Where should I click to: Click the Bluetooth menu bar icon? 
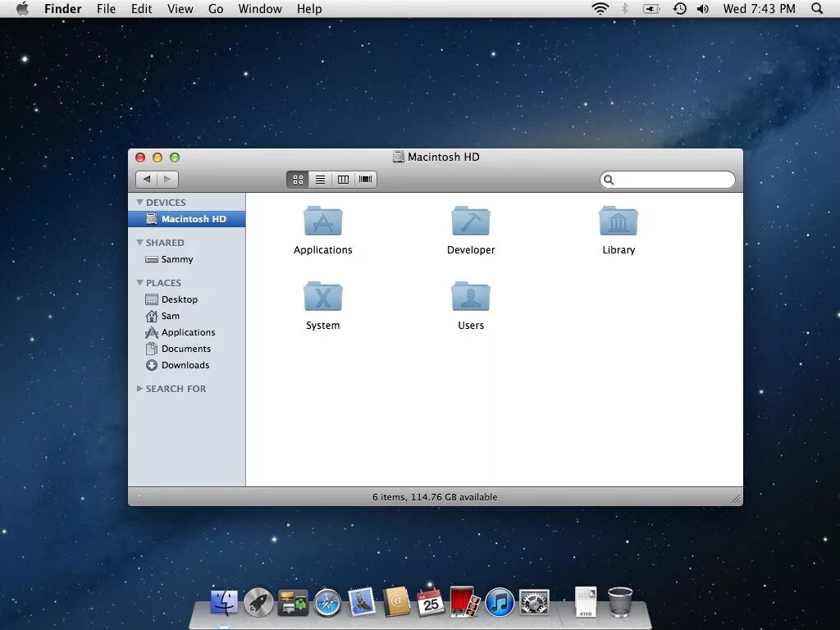coord(624,8)
